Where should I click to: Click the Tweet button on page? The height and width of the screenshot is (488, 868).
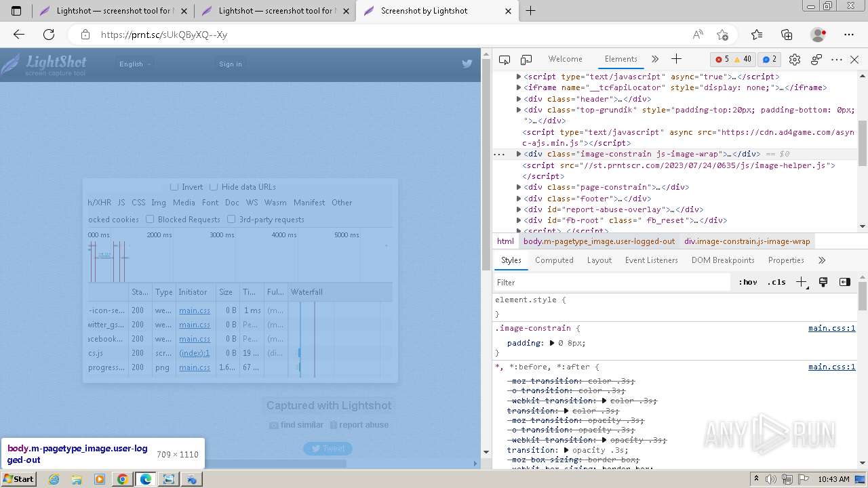[328, 448]
